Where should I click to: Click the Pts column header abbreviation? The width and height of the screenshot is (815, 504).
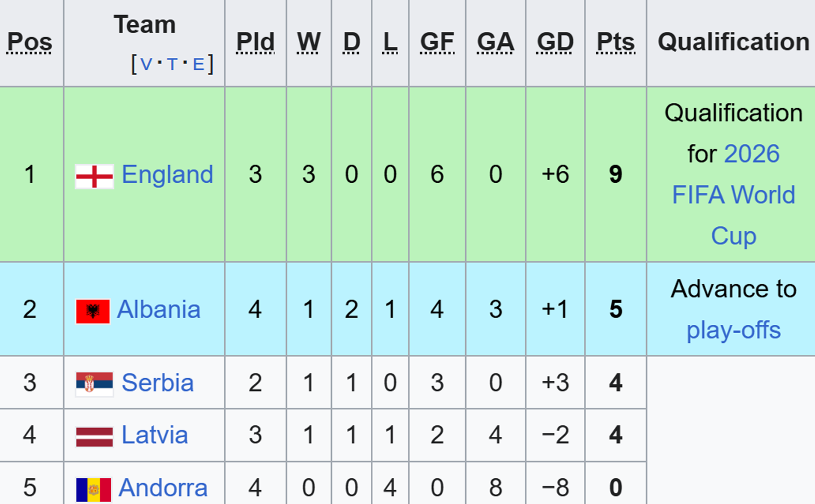(616, 42)
